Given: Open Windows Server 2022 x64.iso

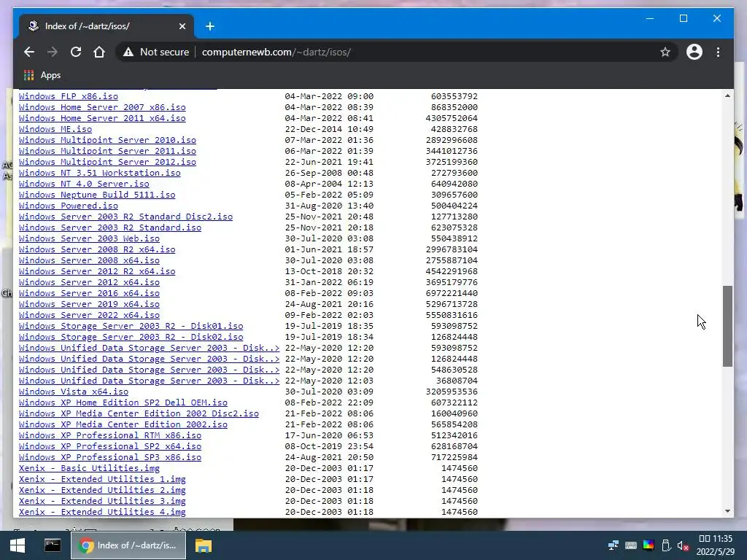Looking at the screenshot, I should point(89,315).
